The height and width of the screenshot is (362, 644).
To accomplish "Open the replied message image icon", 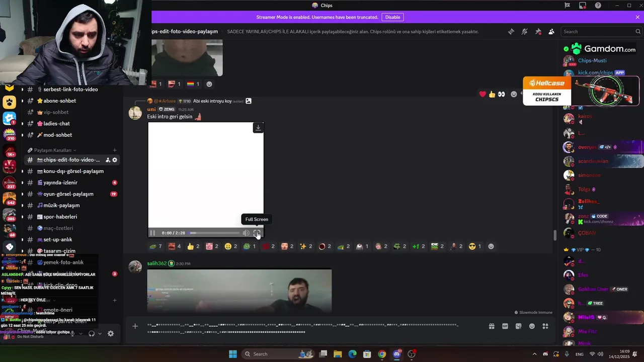I will 249,101.
